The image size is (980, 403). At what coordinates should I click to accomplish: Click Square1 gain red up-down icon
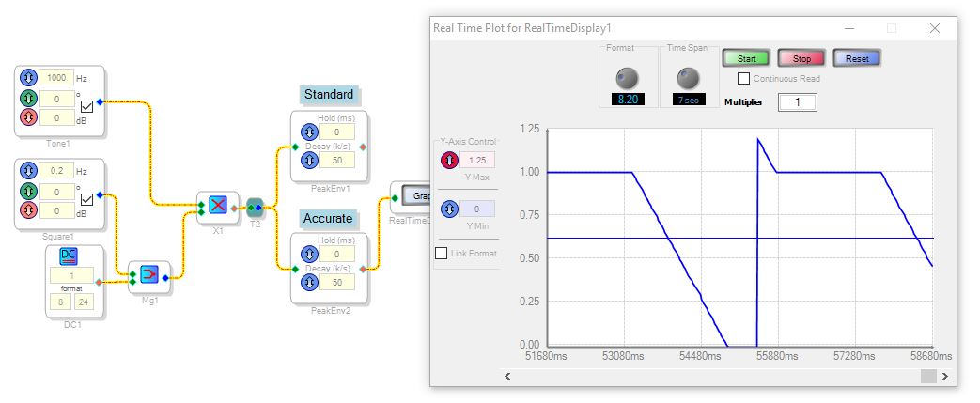pos(29,210)
